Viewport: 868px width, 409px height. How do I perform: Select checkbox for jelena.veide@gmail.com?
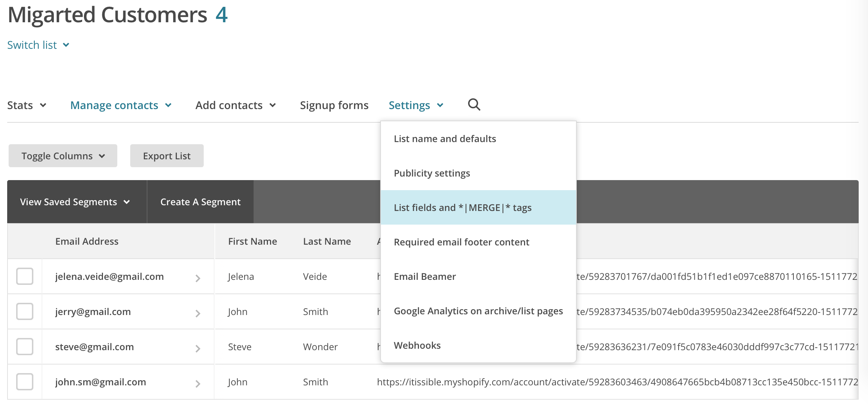click(x=25, y=276)
